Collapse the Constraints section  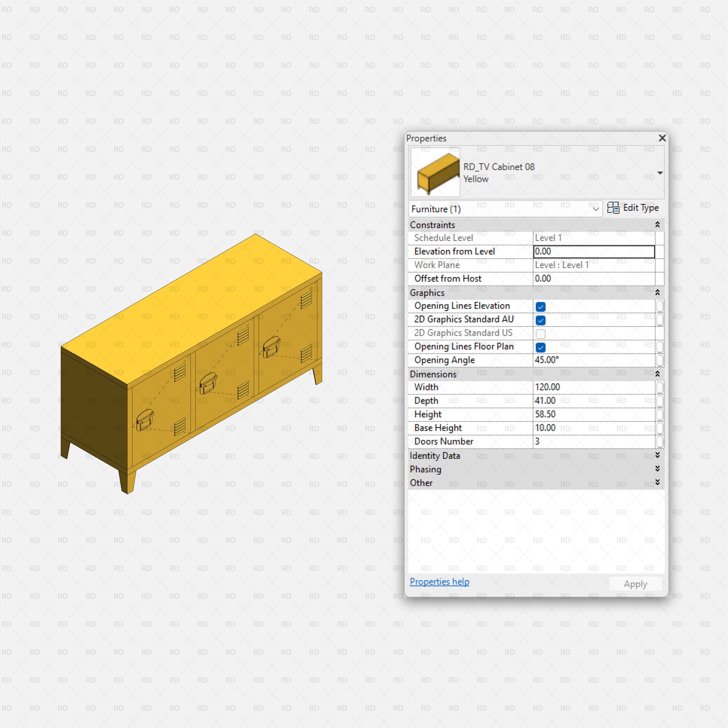(x=657, y=224)
